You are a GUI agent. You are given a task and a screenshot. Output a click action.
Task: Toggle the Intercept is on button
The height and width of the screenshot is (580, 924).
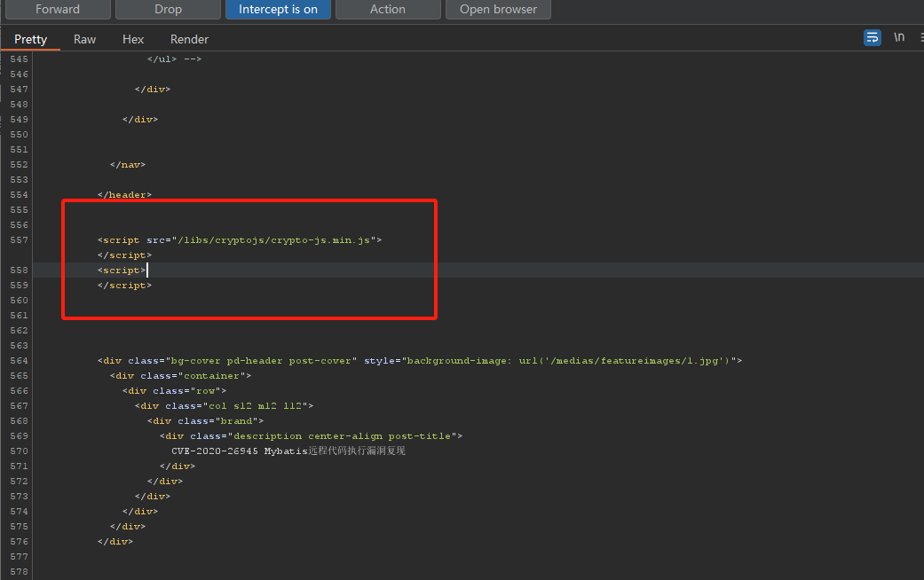point(278,10)
